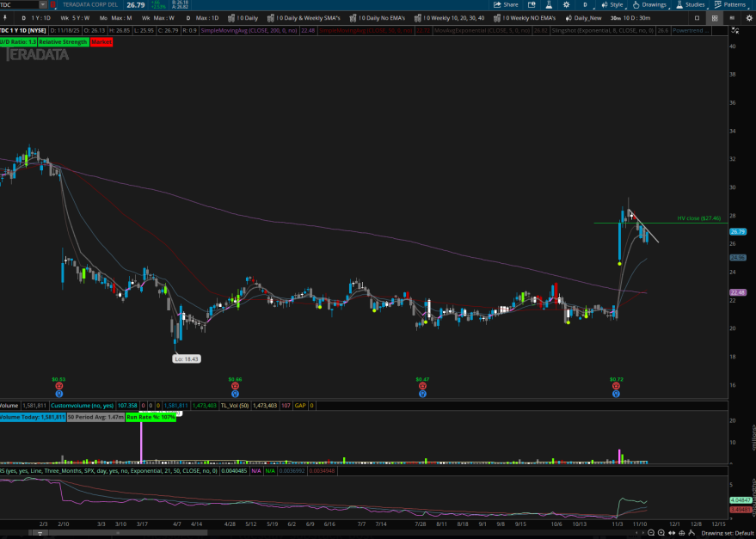Click the zoom in magnifier icon
The image size is (756, 539).
[x=661, y=533]
